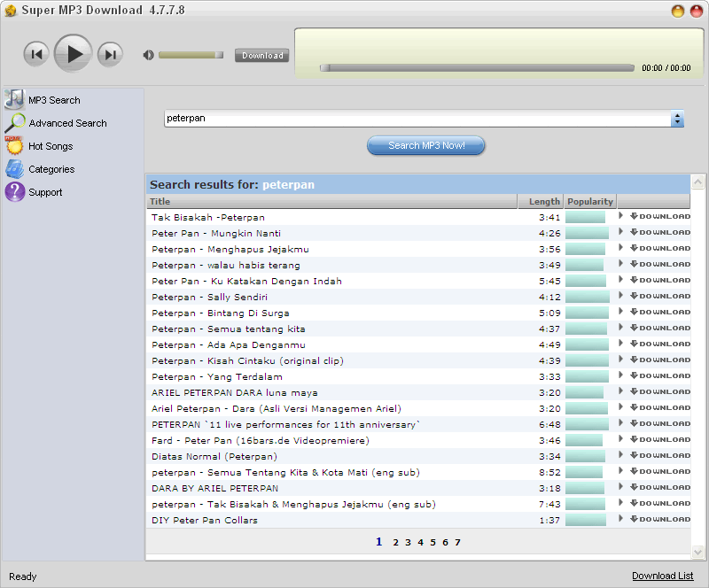709x588 pixels.
Task: Click Search MP3 Now! button
Action: 426,145
